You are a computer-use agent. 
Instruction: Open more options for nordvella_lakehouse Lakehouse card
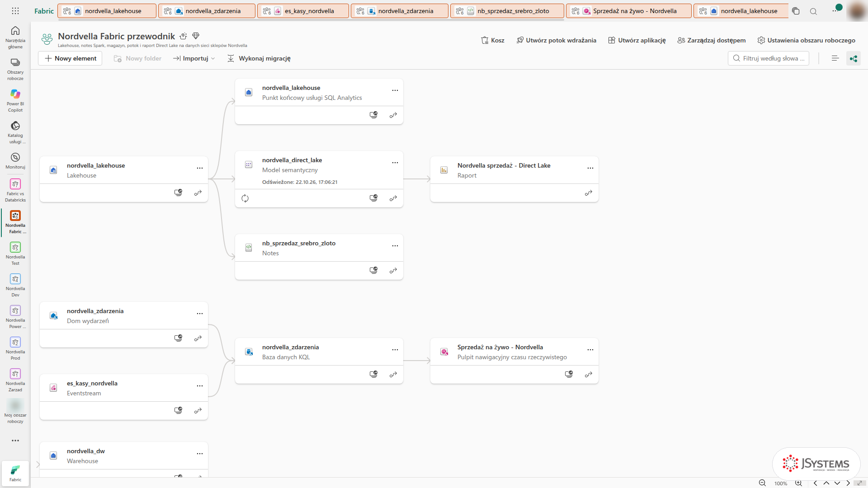200,168
